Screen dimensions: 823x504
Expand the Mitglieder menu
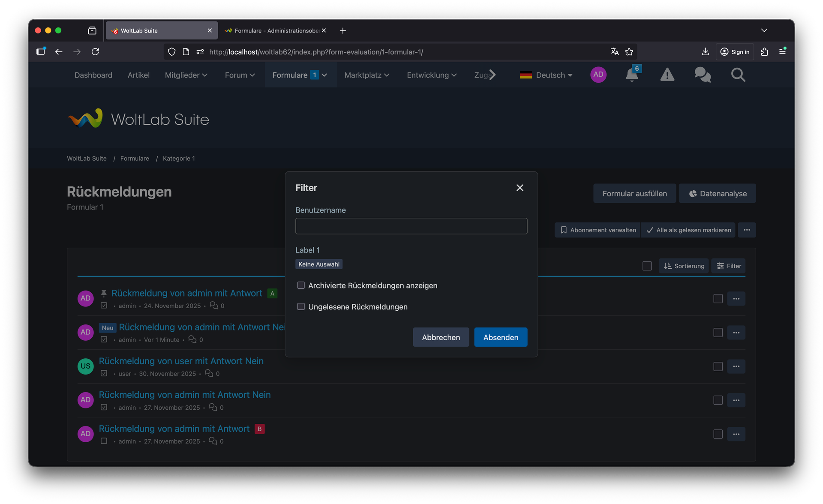[186, 75]
